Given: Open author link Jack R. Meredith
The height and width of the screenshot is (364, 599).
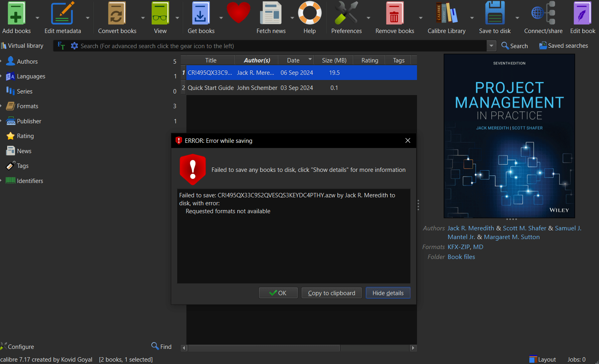Looking at the screenshot, I should coord(471,228).
